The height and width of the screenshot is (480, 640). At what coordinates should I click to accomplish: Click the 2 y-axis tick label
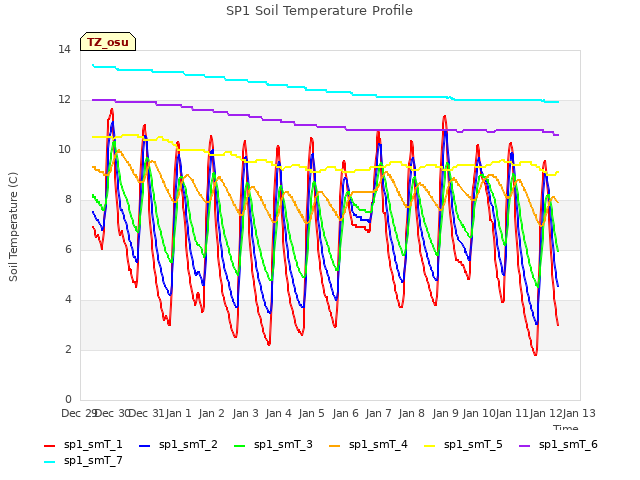pyautogui.click(x=68, y=350)
